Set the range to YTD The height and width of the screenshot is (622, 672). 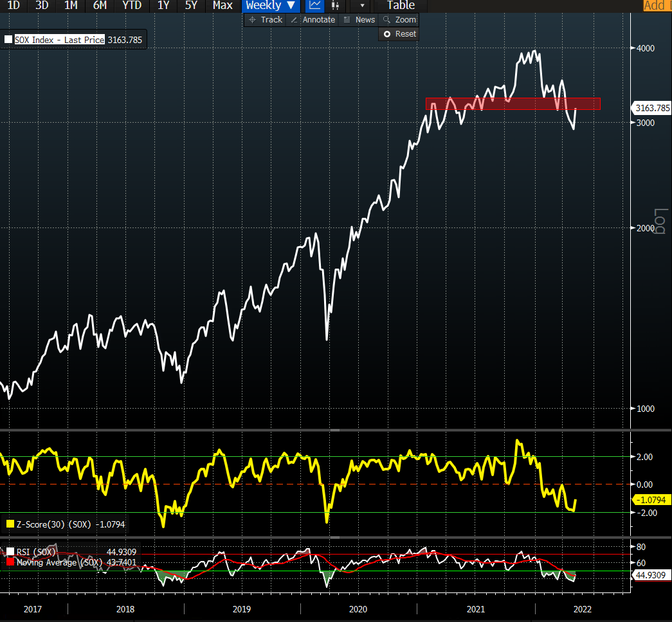(132, 6)
